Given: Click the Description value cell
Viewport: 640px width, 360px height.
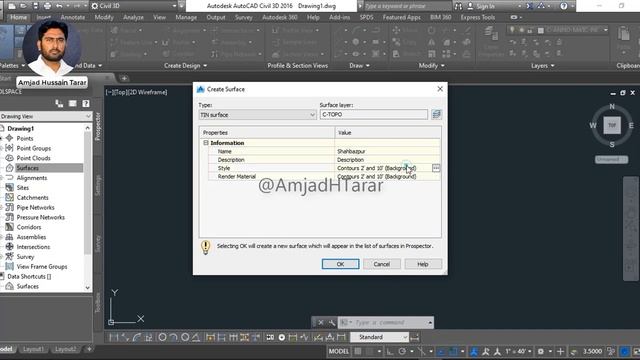Looking at the screenshot, I should [388, 160].
